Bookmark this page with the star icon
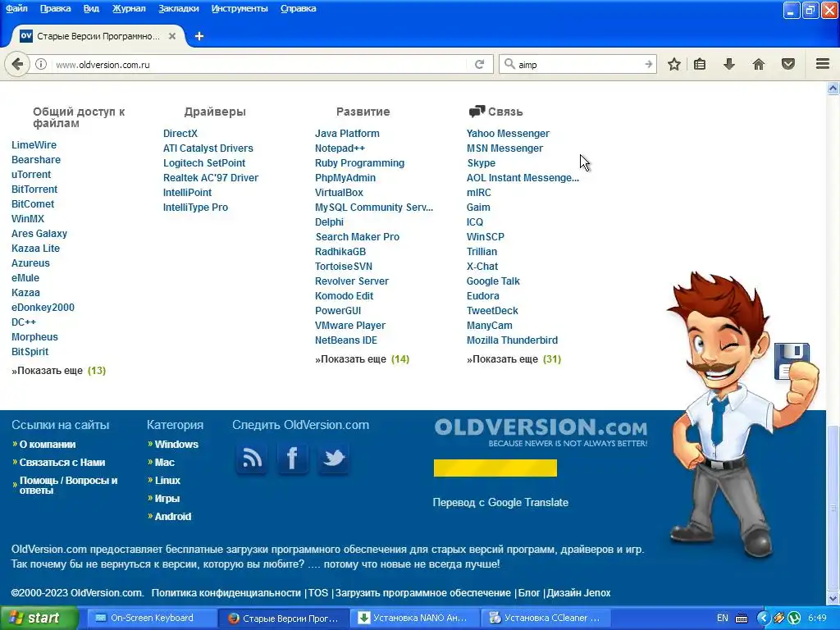This screenshot has width=840, height=630. click(674, 64)
